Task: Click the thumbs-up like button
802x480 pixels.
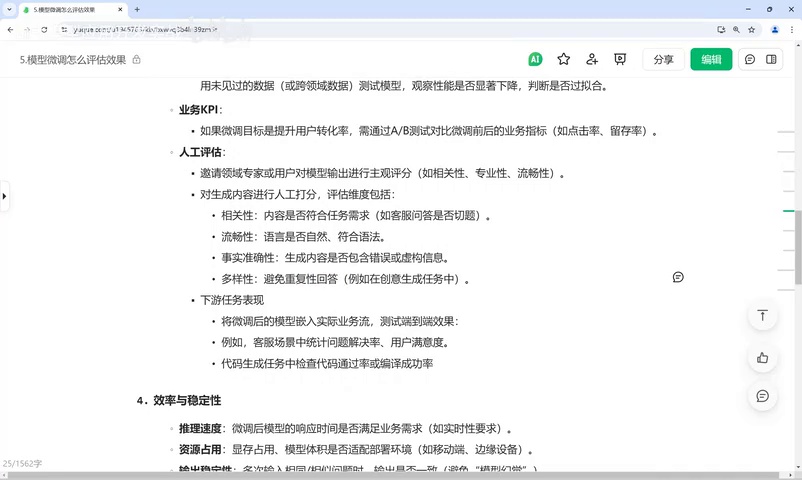Action: pos(762,358)
